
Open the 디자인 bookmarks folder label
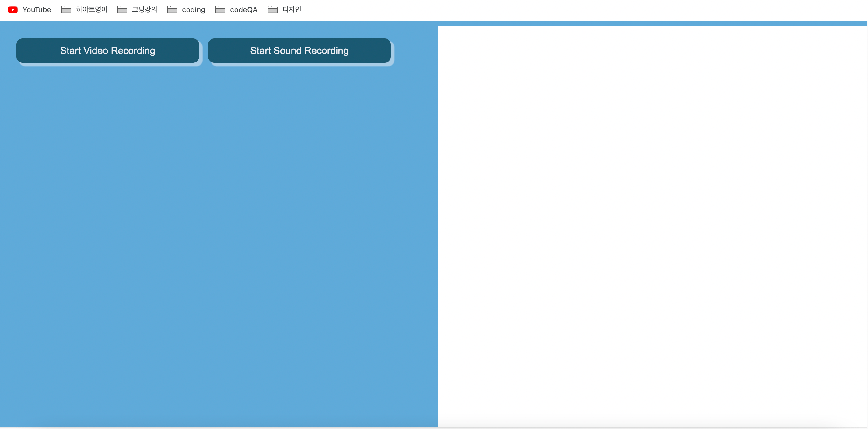(x=292, y=10)
